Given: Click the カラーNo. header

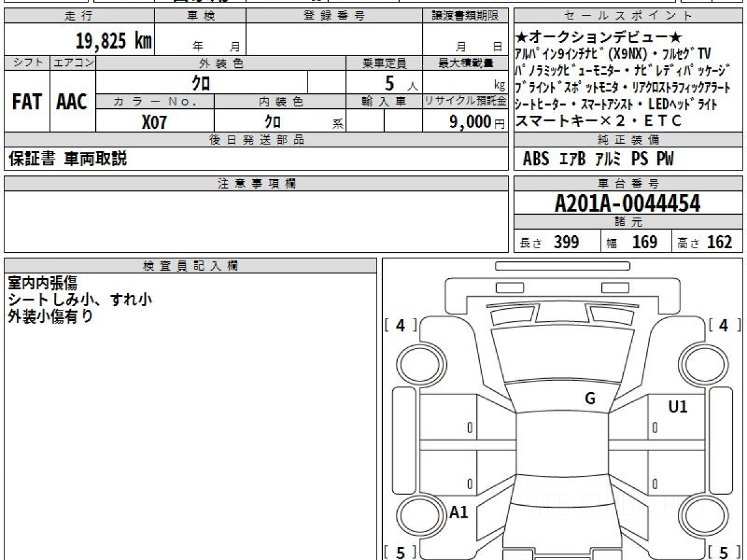Looking at the screenshot, I should (155, 101).
